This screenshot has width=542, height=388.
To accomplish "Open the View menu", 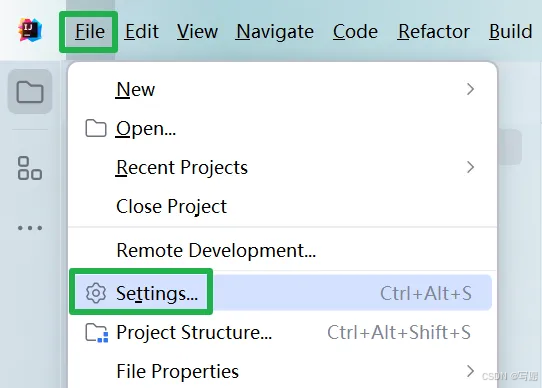I will pos(197,32).
